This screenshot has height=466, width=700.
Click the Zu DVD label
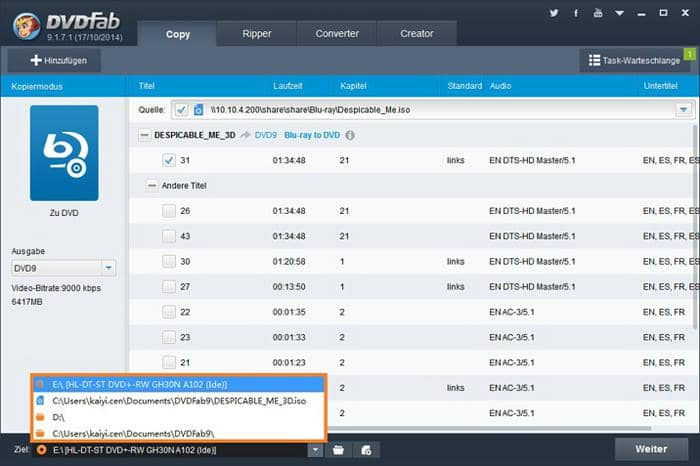click(x=64, y=213)
